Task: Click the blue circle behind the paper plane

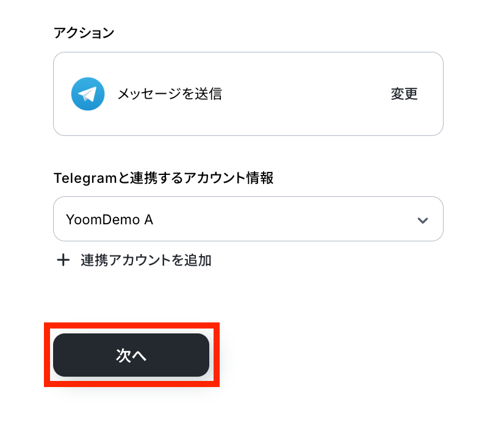Action: pyautogui.click(x=78, y=101)
